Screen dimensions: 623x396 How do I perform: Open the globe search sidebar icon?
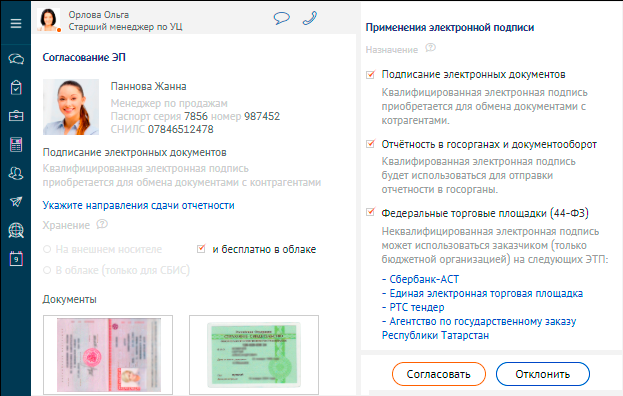(x=16, y=230)
